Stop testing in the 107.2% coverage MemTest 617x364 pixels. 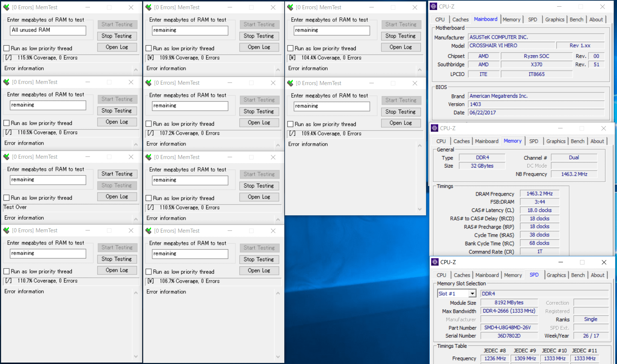coord(259,111)
